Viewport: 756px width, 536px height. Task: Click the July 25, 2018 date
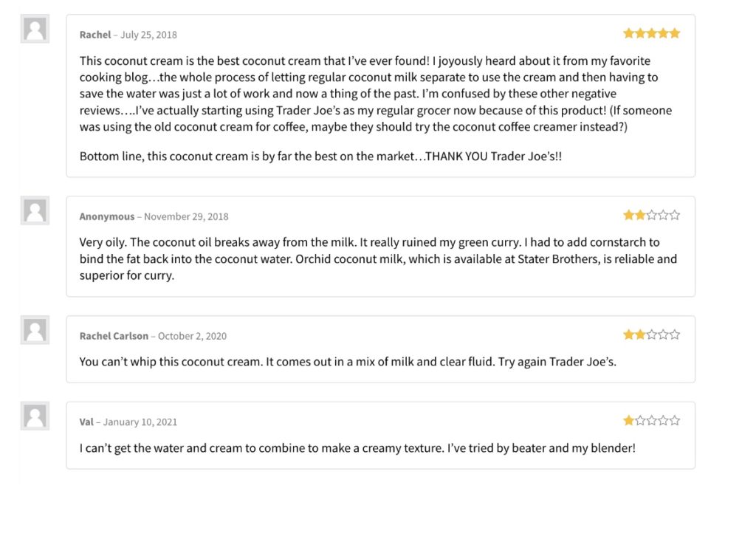click(x=148, y=35)
